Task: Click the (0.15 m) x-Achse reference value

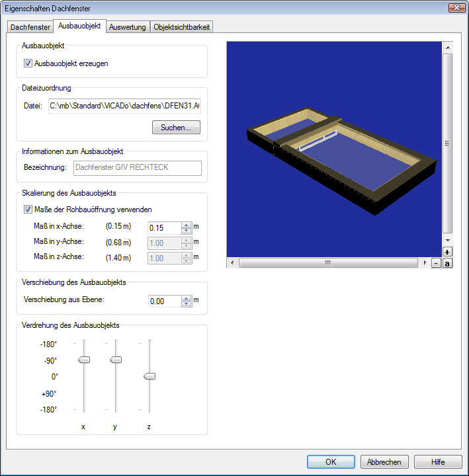Action: 118,227
